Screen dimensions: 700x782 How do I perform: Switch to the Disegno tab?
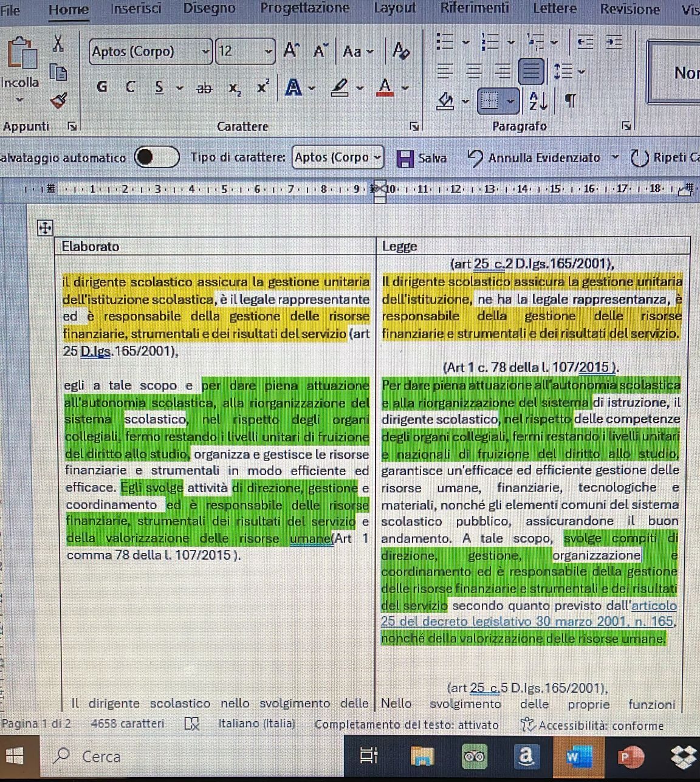pyautogui.click(x=210, y=9)
